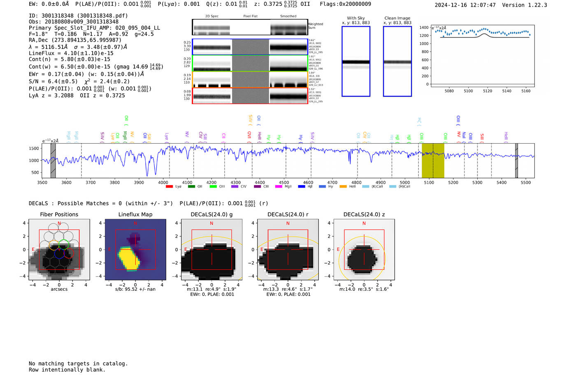Screen dimensions: 576x392
Task: Open the DECaLS(24.0) z cutout
Action: click(x=364, y=250)
